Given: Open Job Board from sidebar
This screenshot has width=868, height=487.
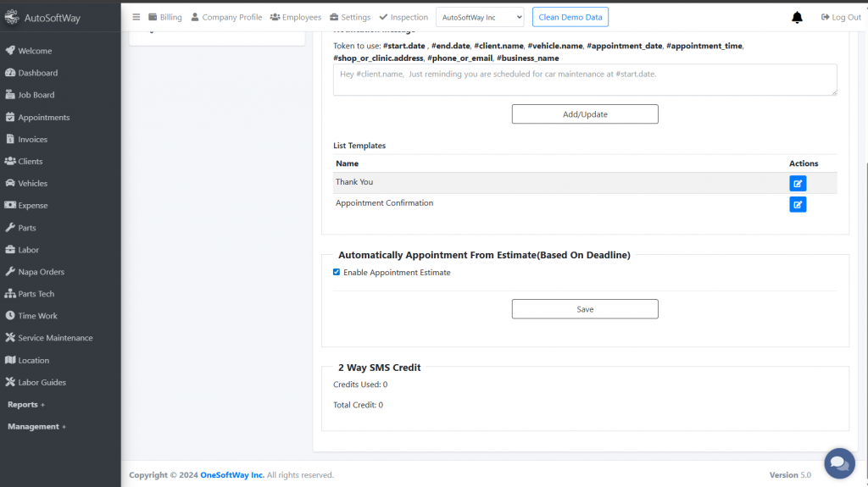Looking at the screenshot, I should 36,95.
